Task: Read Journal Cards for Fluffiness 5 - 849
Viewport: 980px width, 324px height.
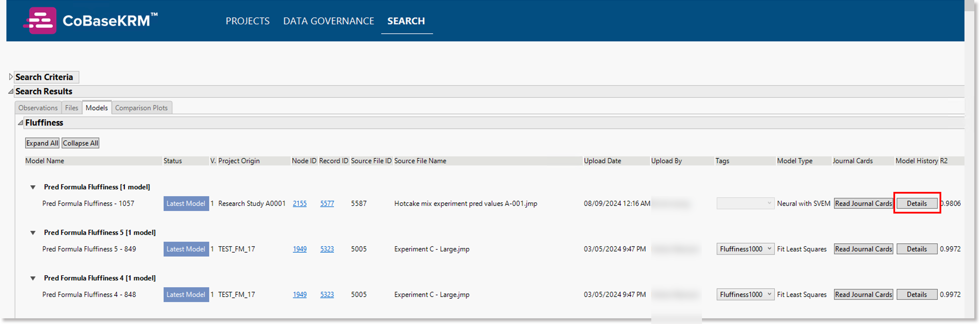Action: point(863,249)
